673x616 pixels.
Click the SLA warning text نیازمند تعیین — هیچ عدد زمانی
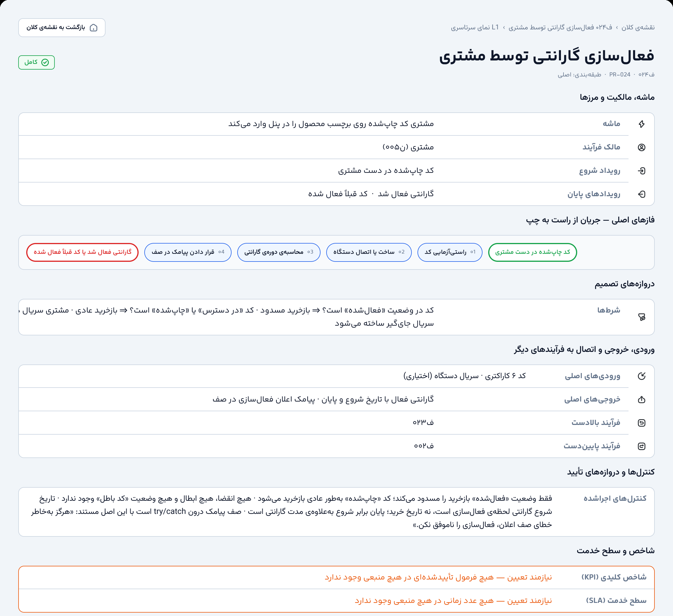[x=453, y=600]
